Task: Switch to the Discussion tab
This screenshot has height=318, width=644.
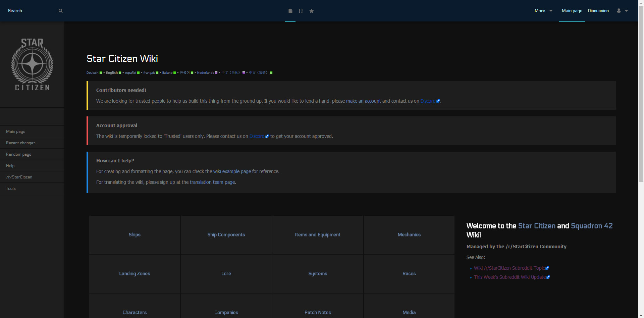Action: pos(598,11)
